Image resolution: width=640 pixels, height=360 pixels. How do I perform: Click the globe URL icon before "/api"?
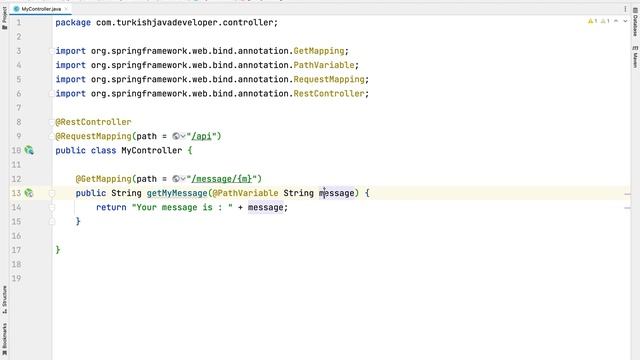pos(176,136)
